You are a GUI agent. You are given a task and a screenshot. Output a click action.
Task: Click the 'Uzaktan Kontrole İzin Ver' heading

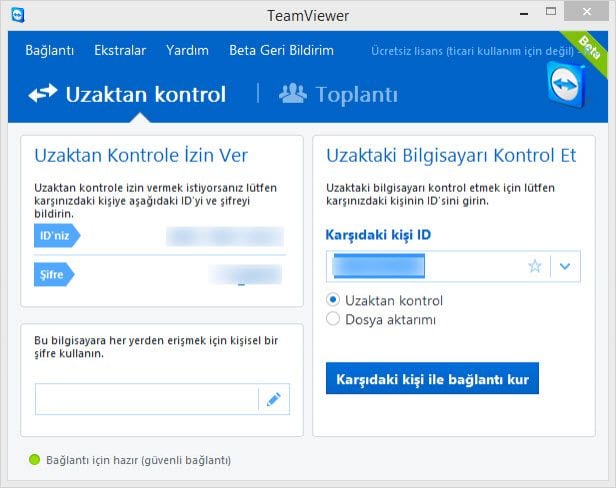tap(141, 155)
